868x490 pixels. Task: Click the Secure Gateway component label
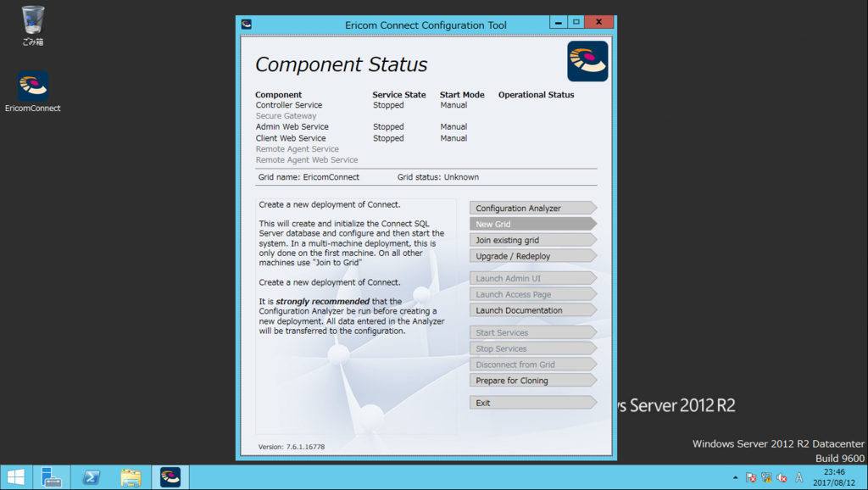coord(286,116)
